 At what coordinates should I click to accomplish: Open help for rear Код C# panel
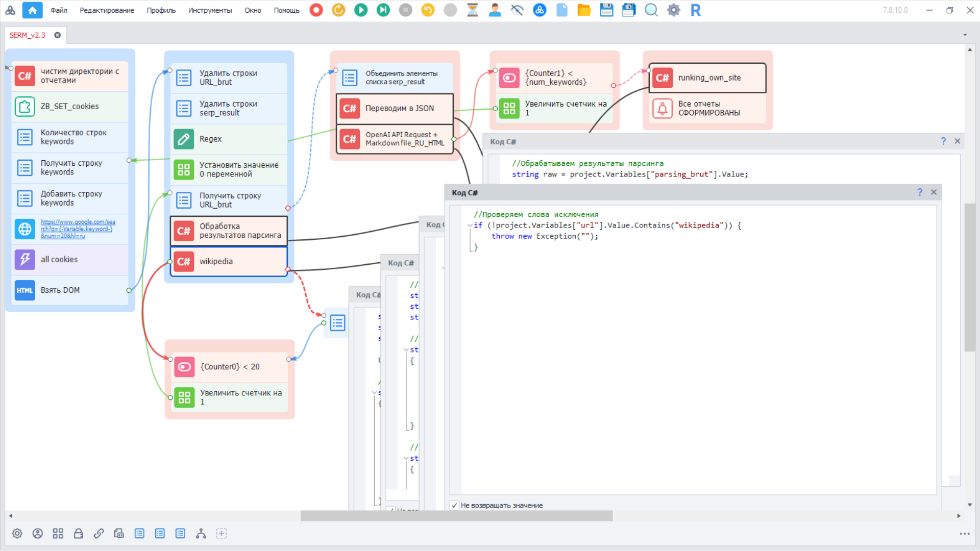tap(943, 141)
